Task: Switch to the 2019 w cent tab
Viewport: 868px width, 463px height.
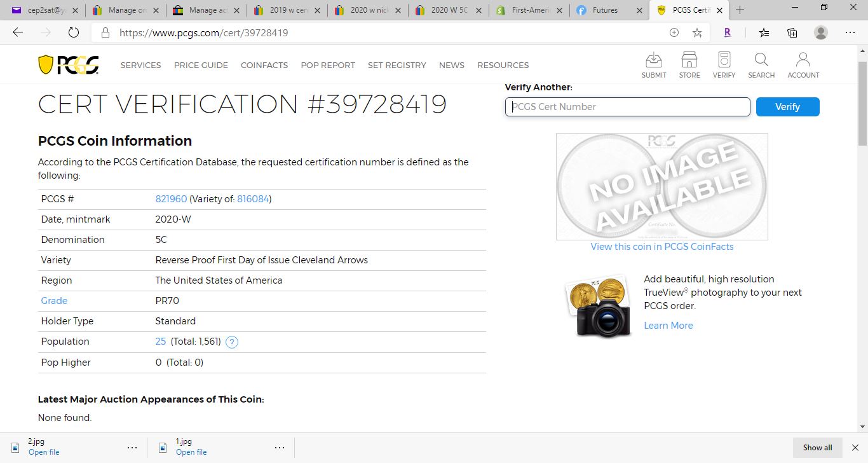Action: coord(287,10)
